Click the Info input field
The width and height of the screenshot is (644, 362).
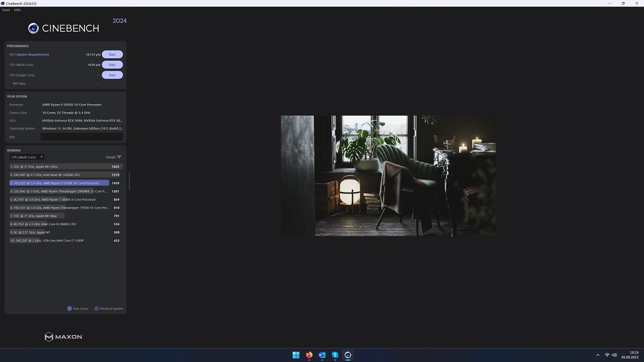[82, 137]
